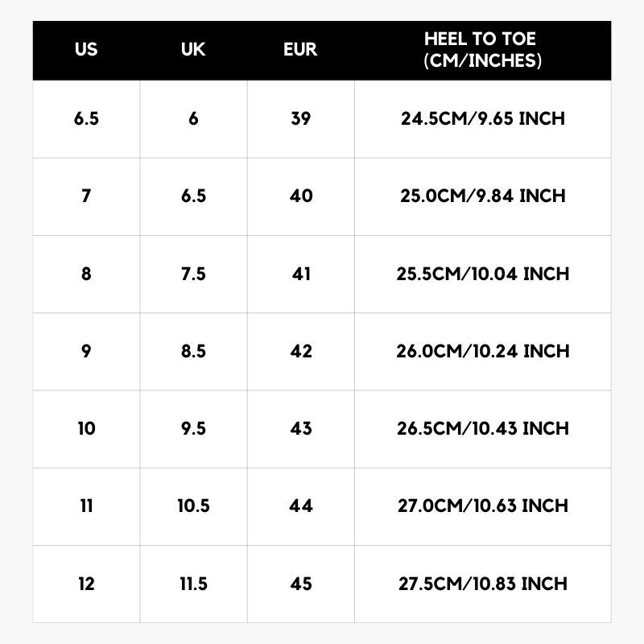Click the 26.5CM/10.43 INCH measurement

click(x=482, y=429)
